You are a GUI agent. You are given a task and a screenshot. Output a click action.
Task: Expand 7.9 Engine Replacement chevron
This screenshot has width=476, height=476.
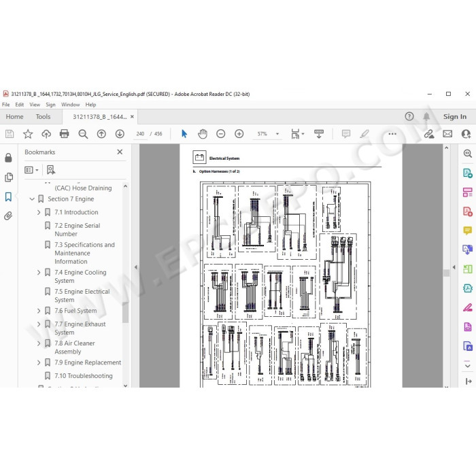click(39, 362)
